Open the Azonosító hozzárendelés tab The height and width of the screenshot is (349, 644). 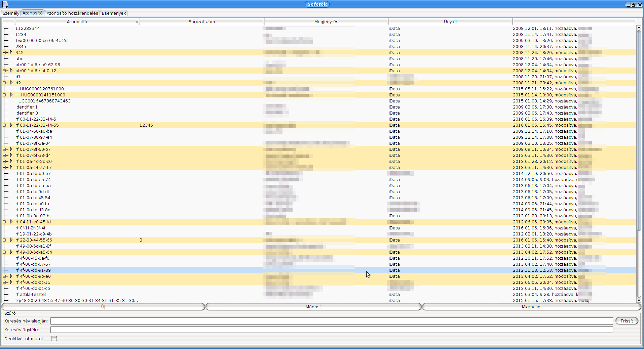point(72,13)
